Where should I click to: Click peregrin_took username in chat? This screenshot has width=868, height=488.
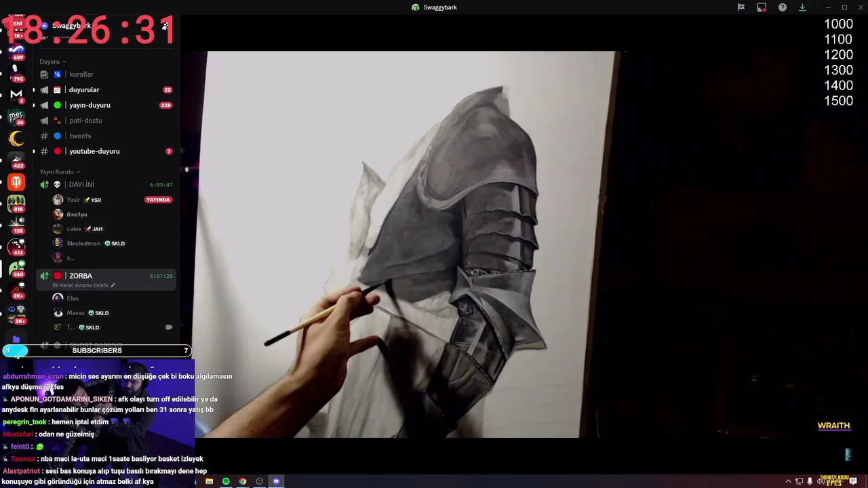tap(24, 422)
